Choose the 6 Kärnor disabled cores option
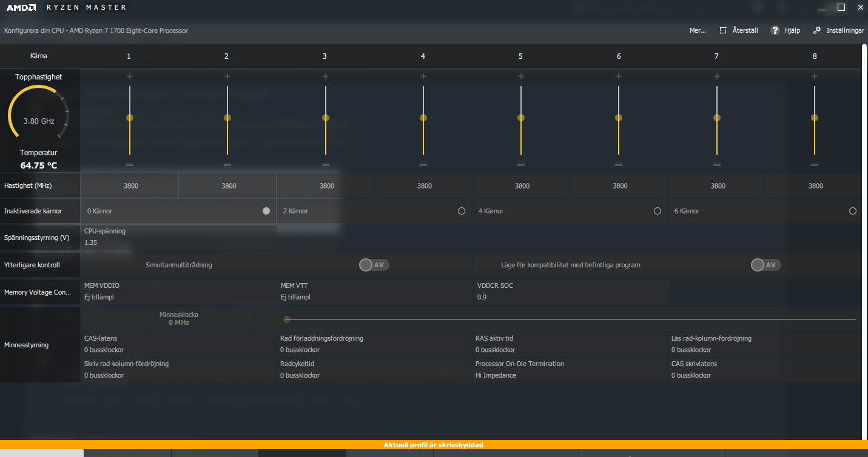 (x=853, y=211)
